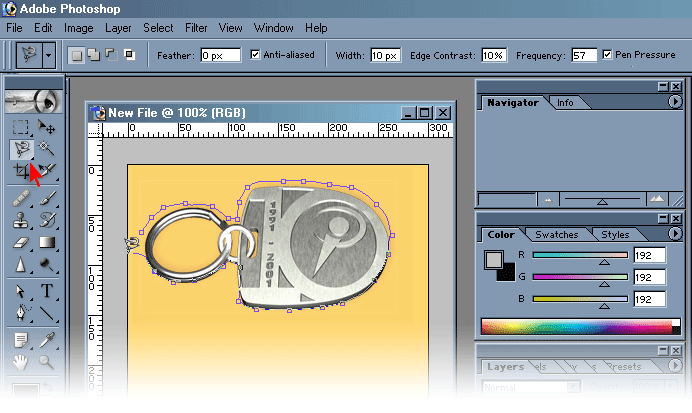Viewport: 692px width, 413px height.
Task: Select the Hand tool
Action: pyautogui.click(x=20, y=362)
